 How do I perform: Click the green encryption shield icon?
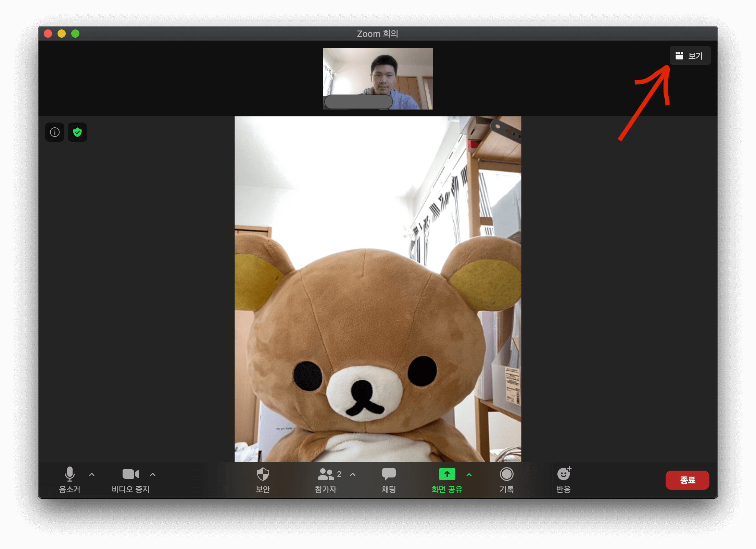(x=77, y=132)
